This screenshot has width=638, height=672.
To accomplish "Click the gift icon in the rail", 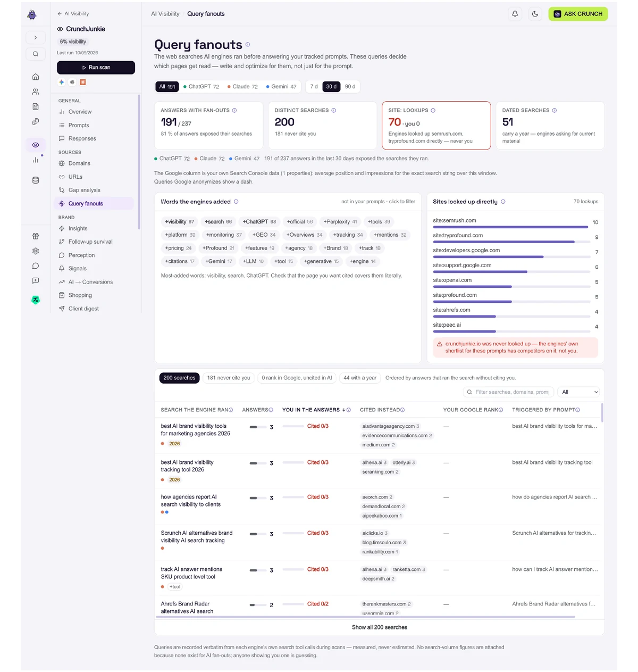I will pyautogui.click(x=36, y=236).
